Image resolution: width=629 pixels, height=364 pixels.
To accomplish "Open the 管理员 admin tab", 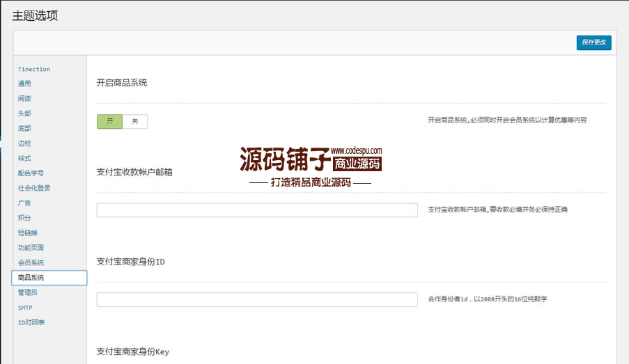I will [28, 292].
